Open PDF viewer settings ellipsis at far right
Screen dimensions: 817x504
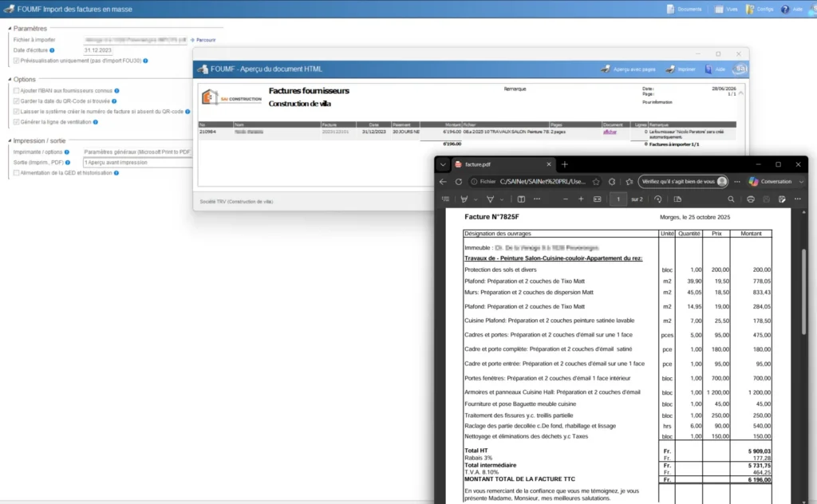pos(798,199)
